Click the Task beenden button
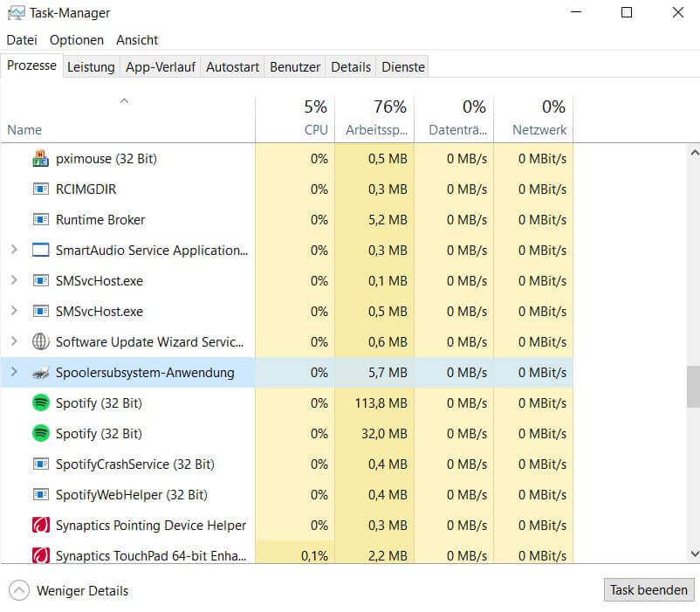Screen dimensions: 700x612 click(x=649, y=590)
